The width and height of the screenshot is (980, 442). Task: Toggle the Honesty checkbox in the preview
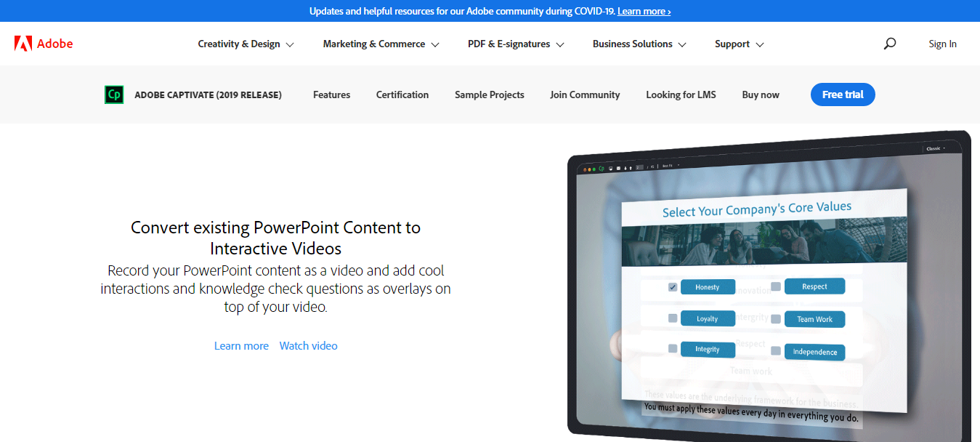pos(673,287)
